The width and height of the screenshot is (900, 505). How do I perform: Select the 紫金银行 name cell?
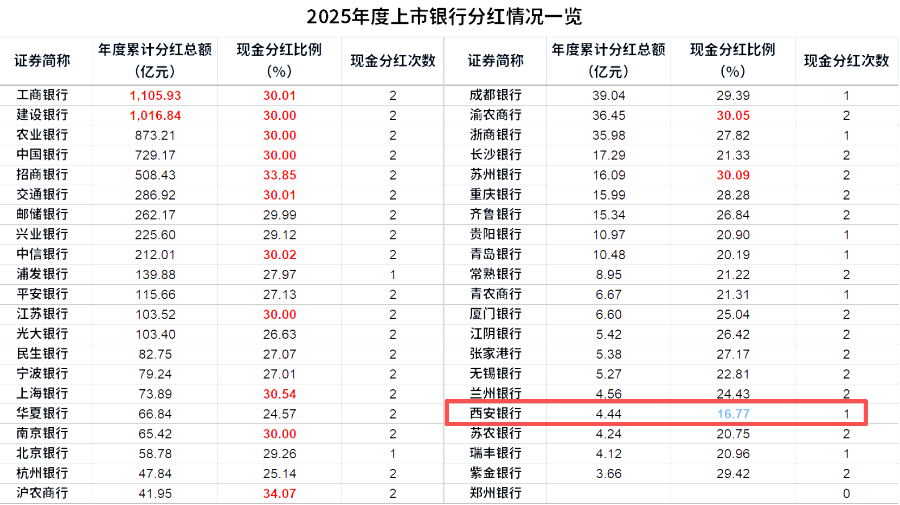495,473
